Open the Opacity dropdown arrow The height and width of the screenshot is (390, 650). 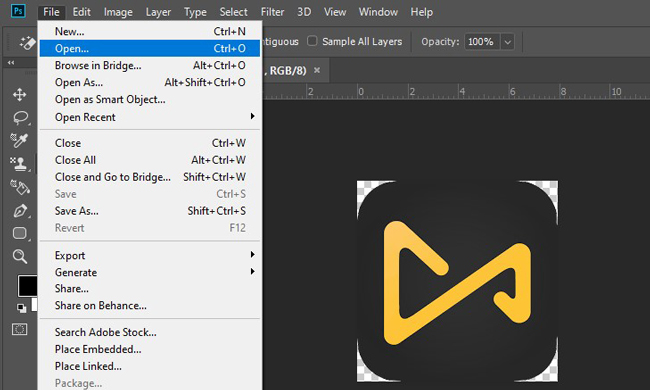(x=507, y=42)
